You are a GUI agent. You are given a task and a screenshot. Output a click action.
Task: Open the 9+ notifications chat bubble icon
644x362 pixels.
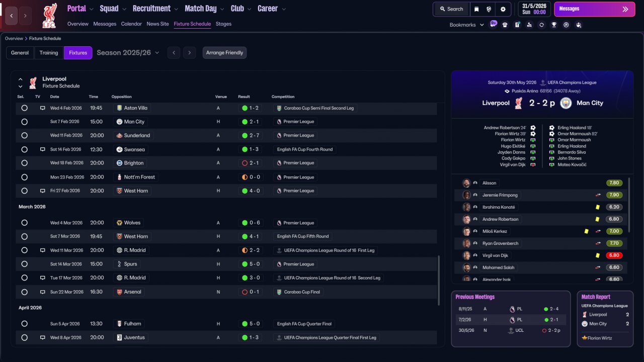(x=494, y=24)
